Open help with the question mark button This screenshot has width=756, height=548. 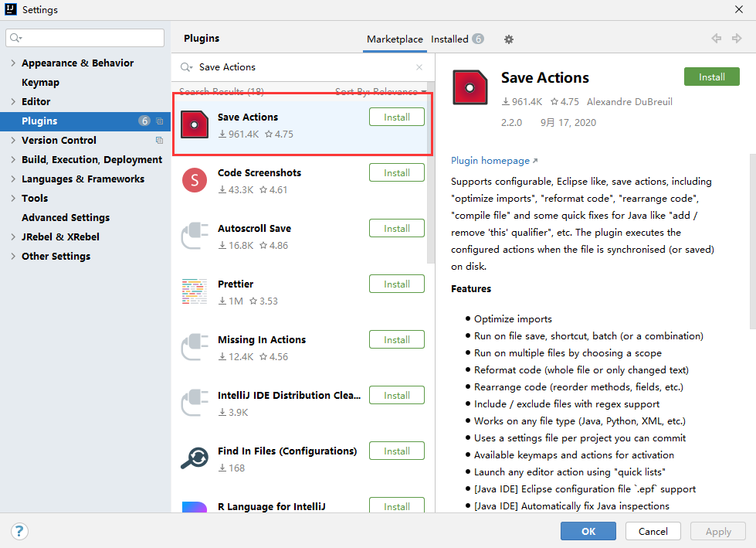click(x=19, y=531)
